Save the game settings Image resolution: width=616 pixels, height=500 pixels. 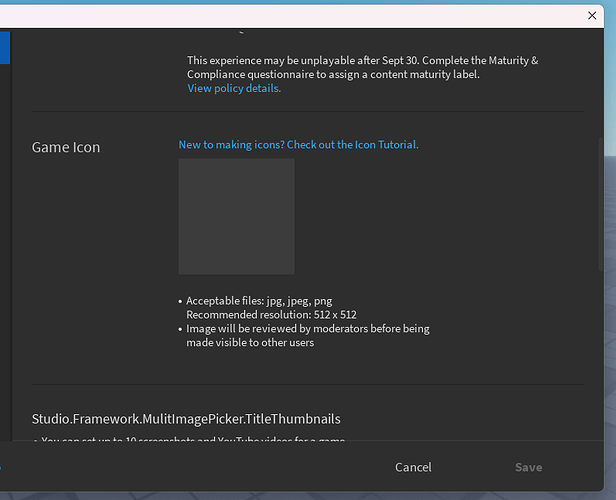(x=528, y=467)
